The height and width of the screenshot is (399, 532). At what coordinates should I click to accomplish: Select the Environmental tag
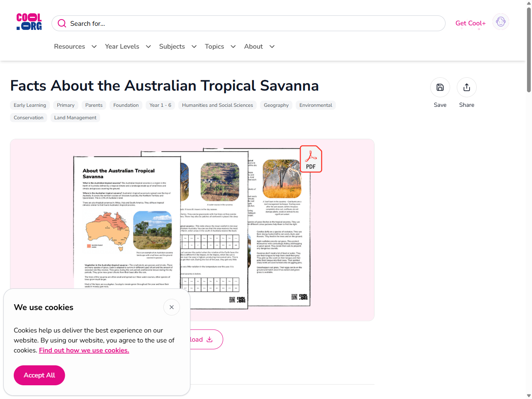[316, 105]
